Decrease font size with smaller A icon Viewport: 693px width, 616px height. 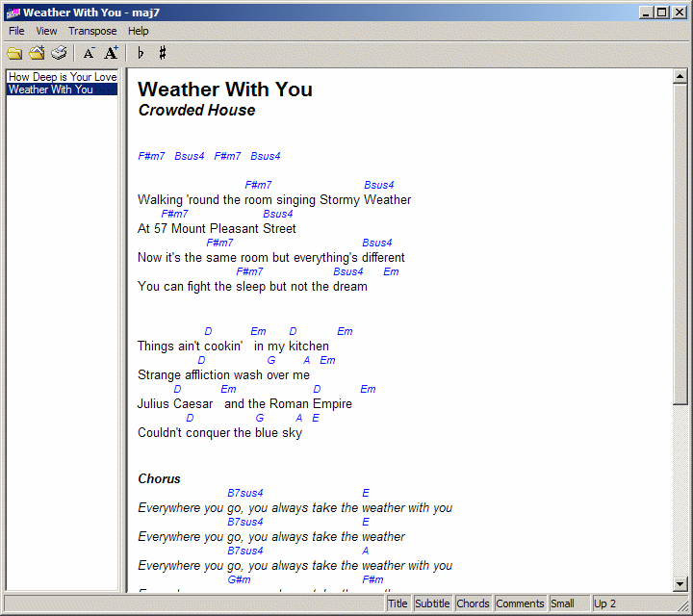point(89,53)
